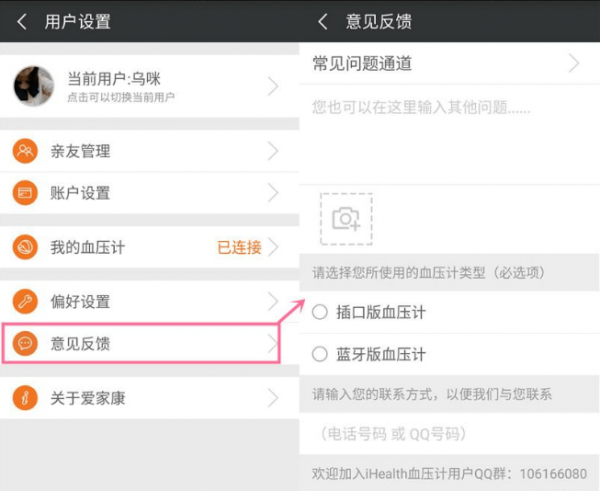Tap the 亲友管理 people icon
The width and height of the screenshot is (600, 491).
[25, 152]
